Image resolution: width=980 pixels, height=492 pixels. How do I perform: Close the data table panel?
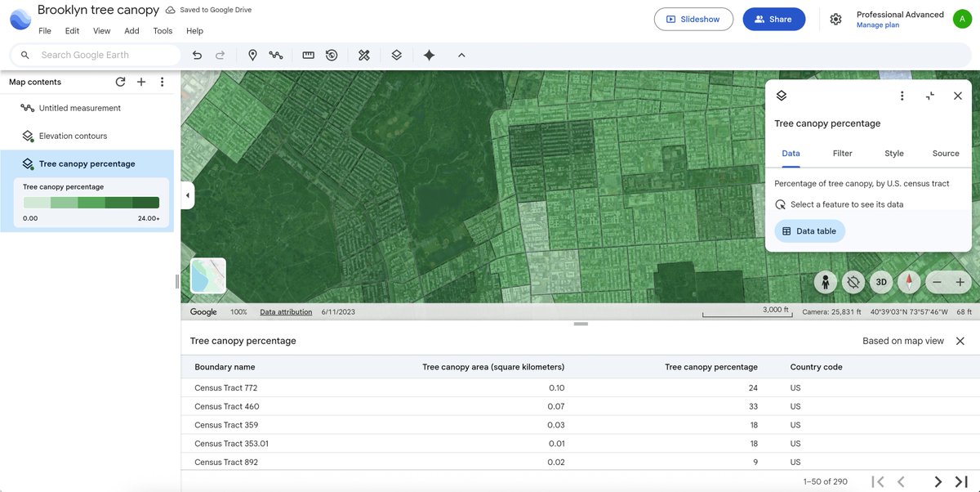960,341
